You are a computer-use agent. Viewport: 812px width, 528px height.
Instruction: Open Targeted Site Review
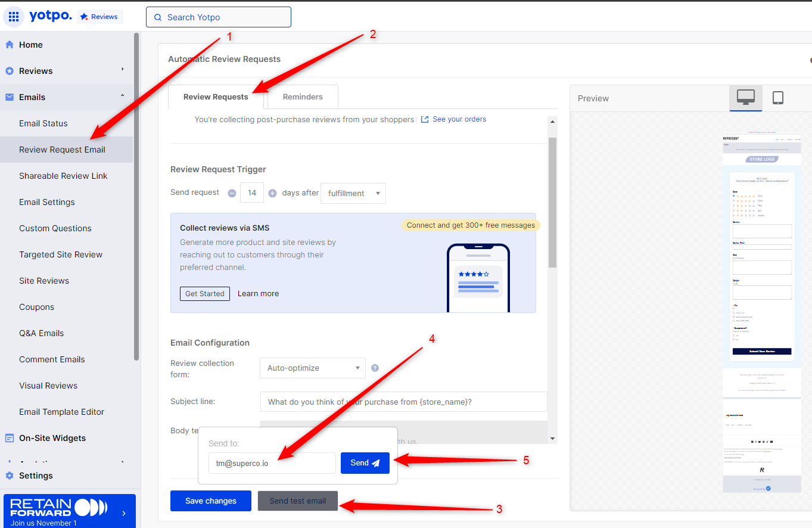[x=61, y=254]
